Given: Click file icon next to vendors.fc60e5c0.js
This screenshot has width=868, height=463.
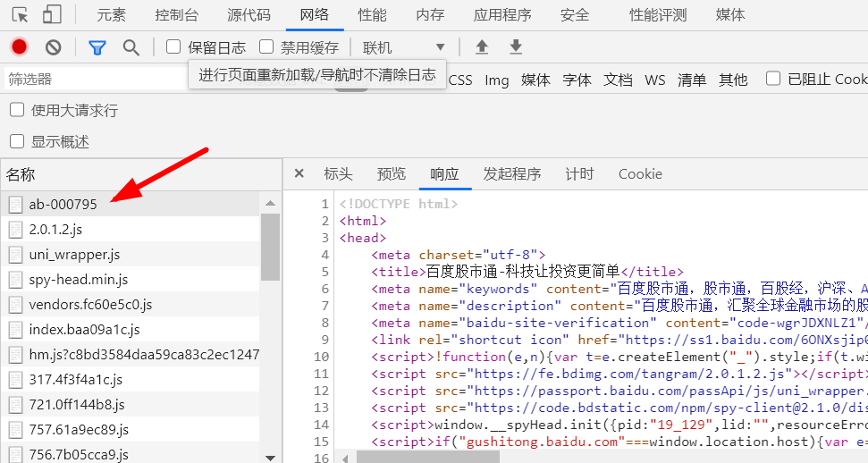Looking at the screenshot, I should tap(15, 305).
